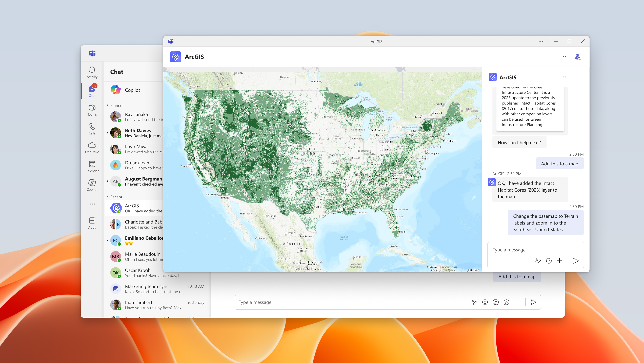This screenshot has width=644, height=363.
Task: Close the ArcGIS chat side panel
Action: pos(577,77)
